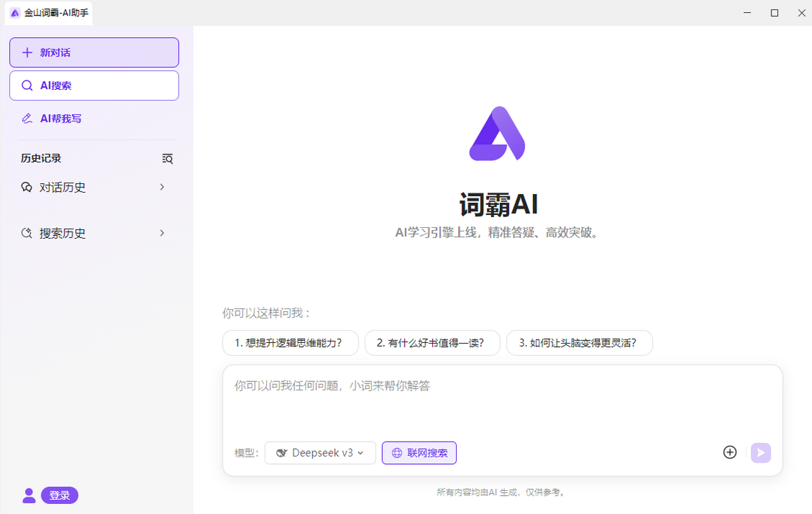Screen dimensions: 812x514
Task: Click the user avatar icon
Action: [29, 495]
